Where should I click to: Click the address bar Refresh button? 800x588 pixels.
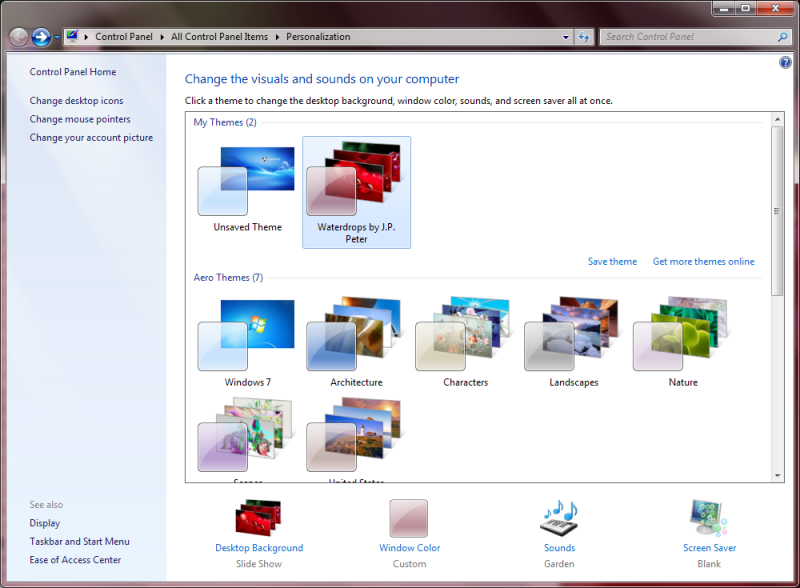pos(584,37)
